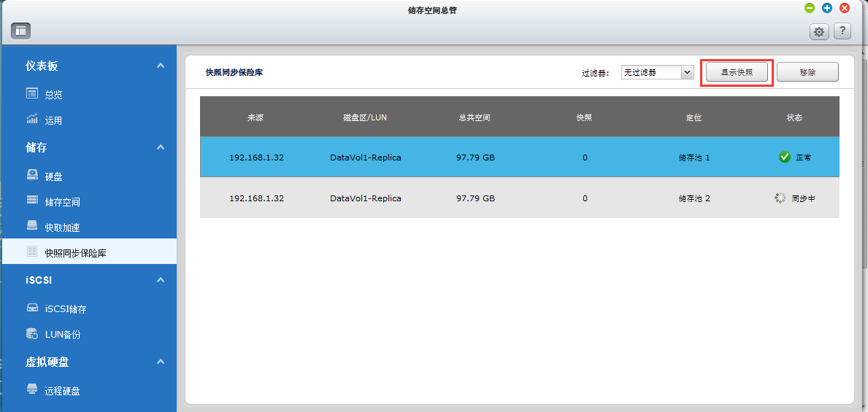Click the 磁盘区/LUN column header
The width and height of the screenshot is (868, 412).
click(365, 118)
